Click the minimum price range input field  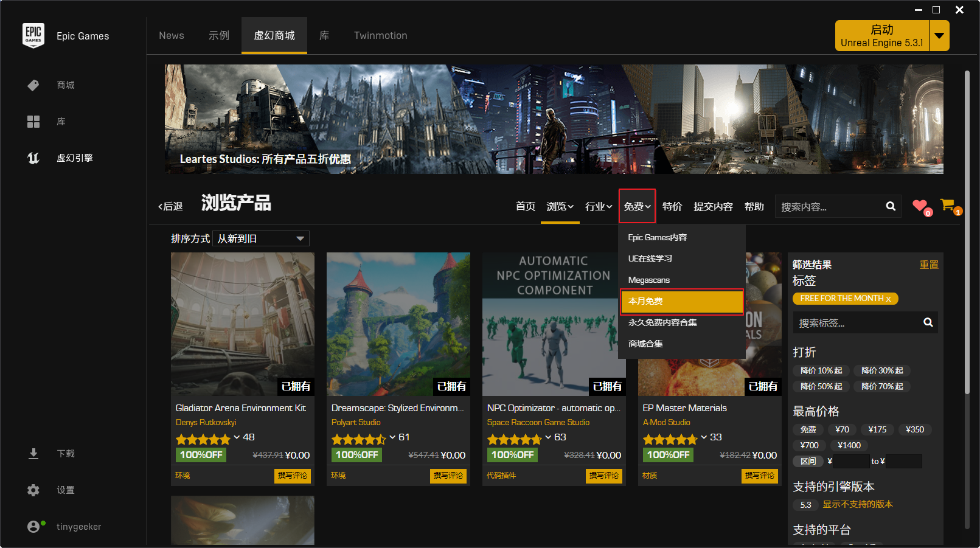(x=850, y=462)
